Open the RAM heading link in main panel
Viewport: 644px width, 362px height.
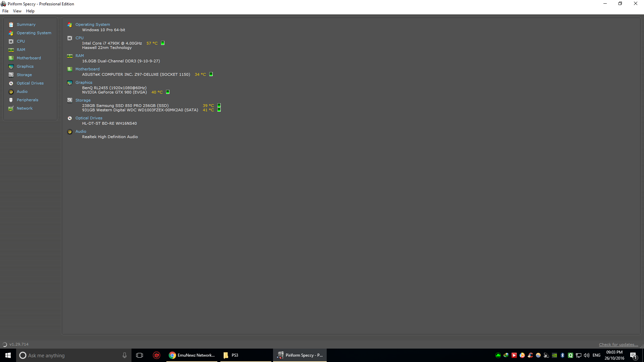[79, 56]
